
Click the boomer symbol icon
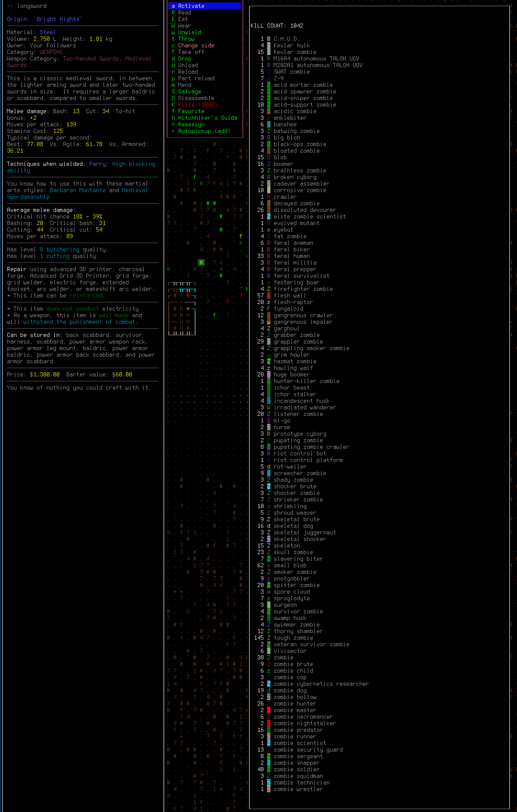point(269,164)
